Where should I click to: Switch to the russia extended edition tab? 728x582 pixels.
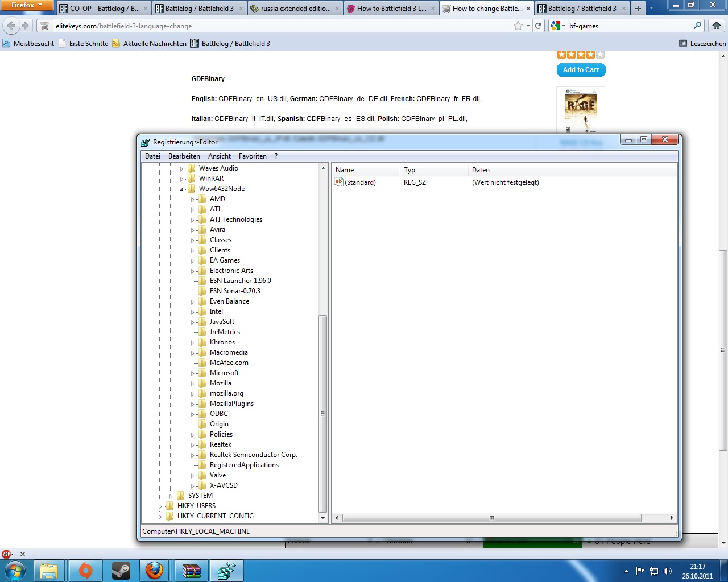295,9
